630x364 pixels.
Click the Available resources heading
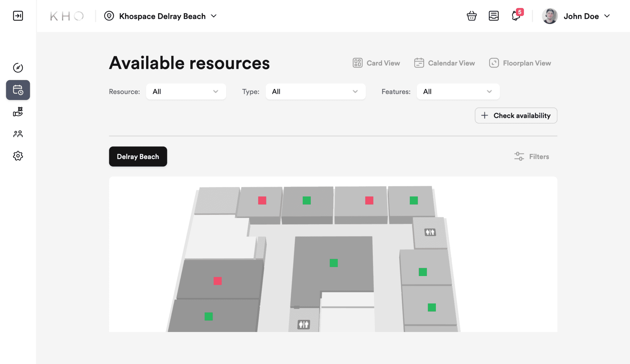click(189, 63)
